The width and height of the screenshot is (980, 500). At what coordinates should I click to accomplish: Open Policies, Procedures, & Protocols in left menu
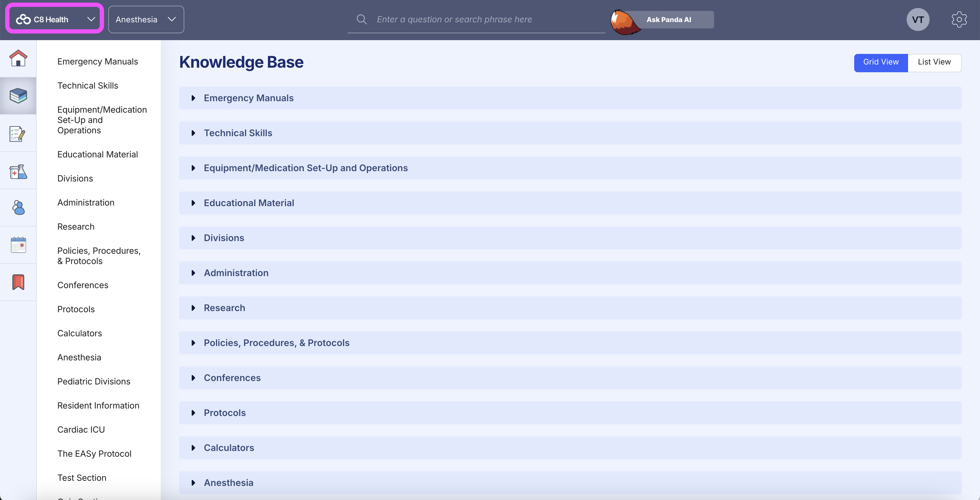(99, 256)
